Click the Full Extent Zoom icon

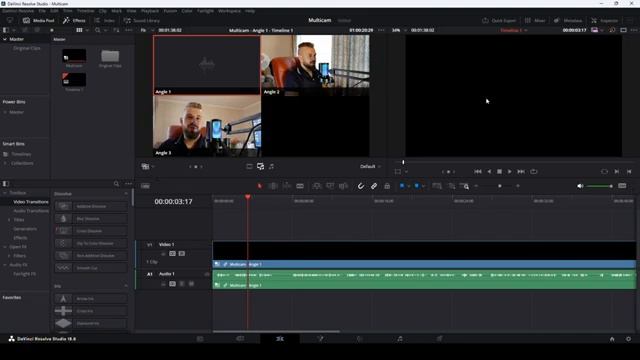click(x=437, y=186)
